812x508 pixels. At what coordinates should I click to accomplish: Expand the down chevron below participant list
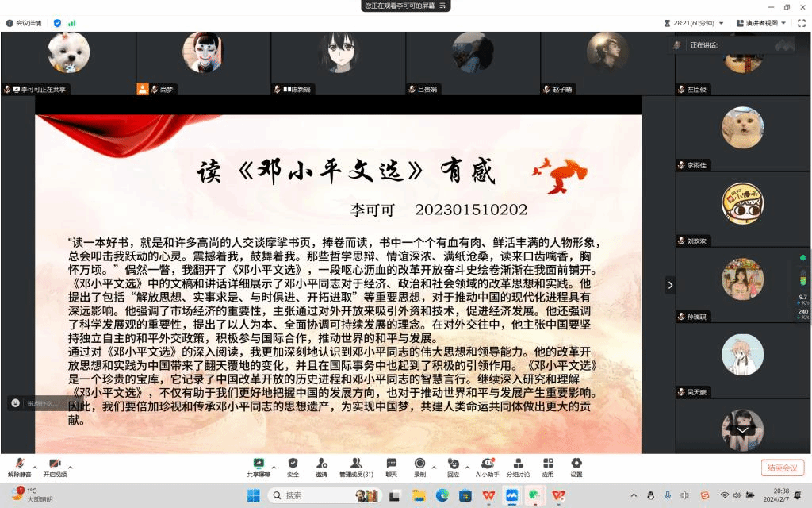[x=742, y=429]
